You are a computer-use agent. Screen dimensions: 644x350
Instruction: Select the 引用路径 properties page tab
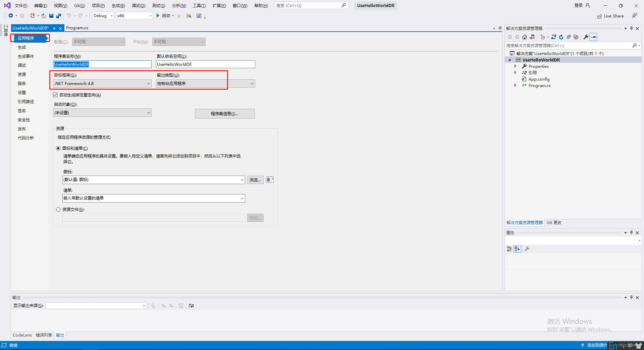coord(26,102)
